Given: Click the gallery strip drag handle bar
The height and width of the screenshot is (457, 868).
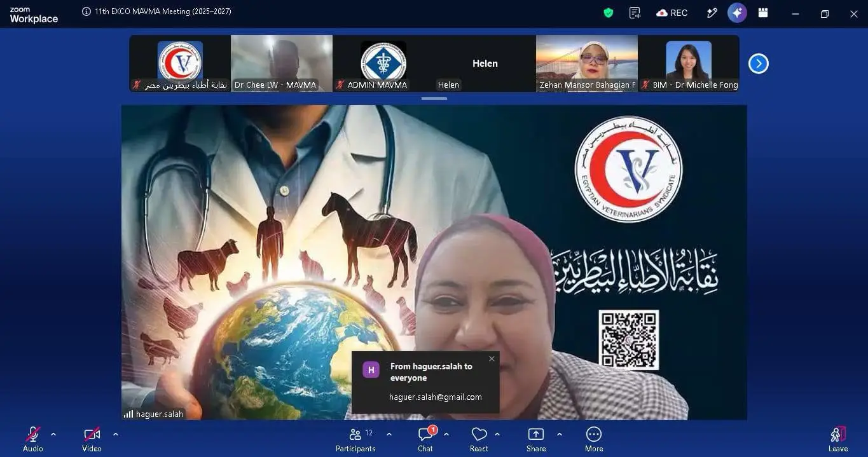Looking at the screenshot, I should (x=434, y=99).
